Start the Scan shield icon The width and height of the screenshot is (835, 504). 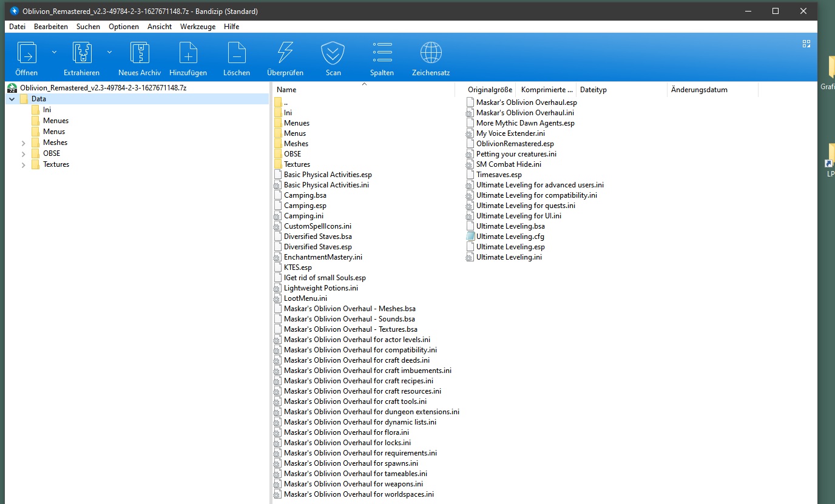click(x=333, y=53)
